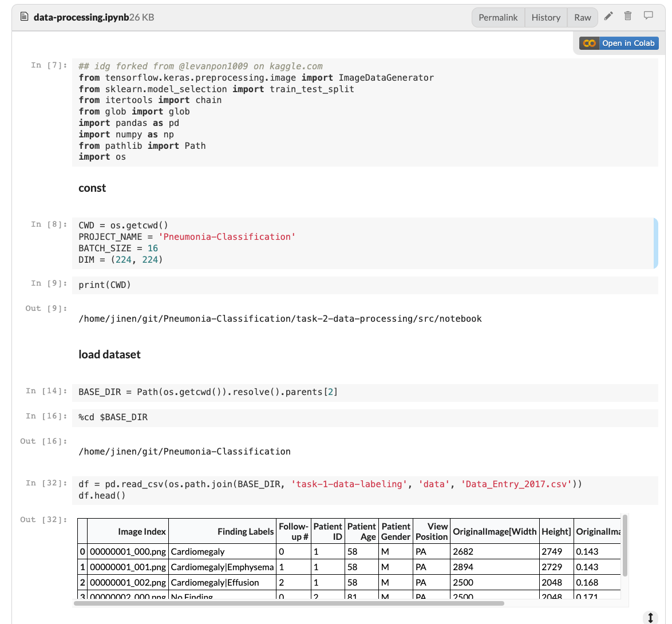Open the comment speech bubble icon
Screen dimensions: 672x624
648,17
